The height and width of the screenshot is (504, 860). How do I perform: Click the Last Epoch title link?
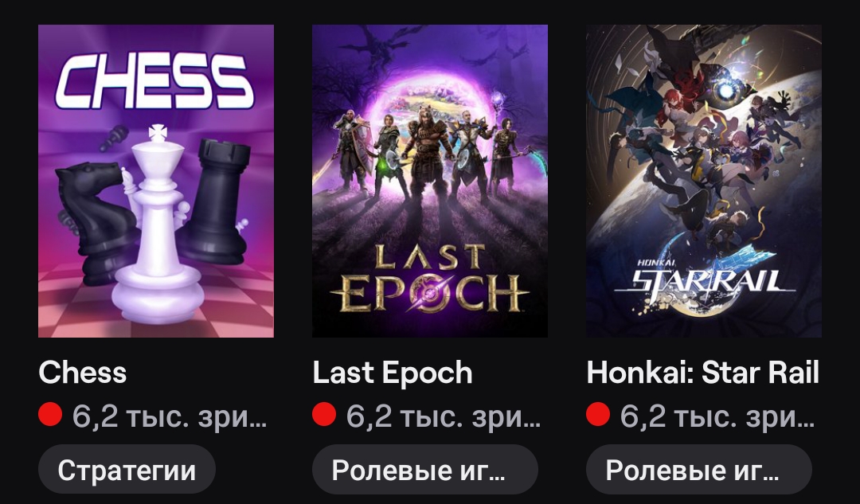pyautogui.click(x=392, y=373)
